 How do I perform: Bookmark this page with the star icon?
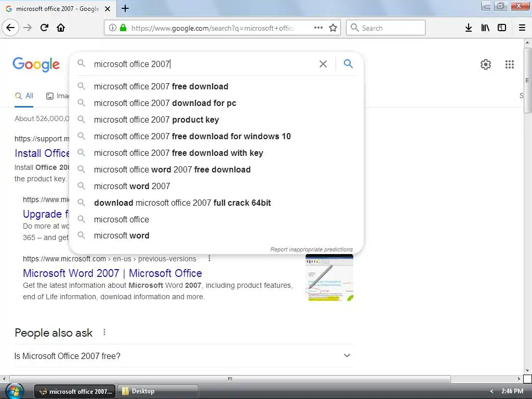(x=333, y=28)
